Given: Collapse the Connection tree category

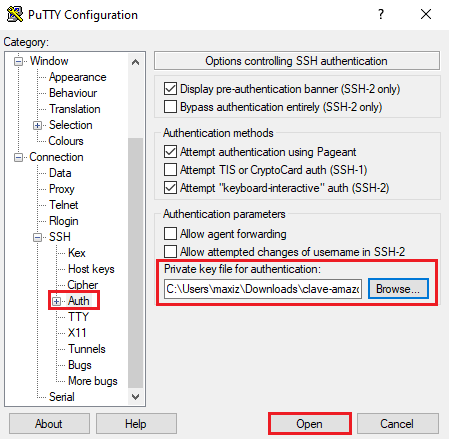Looking at the screenshot, I should point(18,157).
